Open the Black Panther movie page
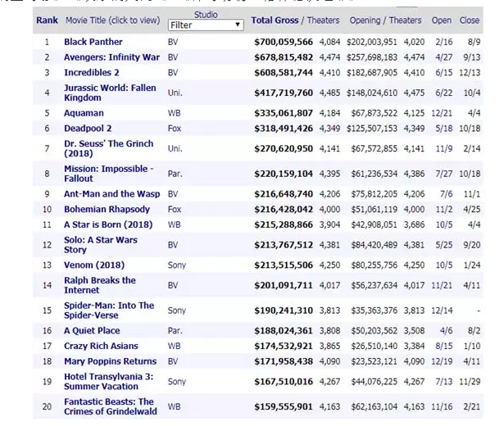The image size is (504, 426). (93, 42)
